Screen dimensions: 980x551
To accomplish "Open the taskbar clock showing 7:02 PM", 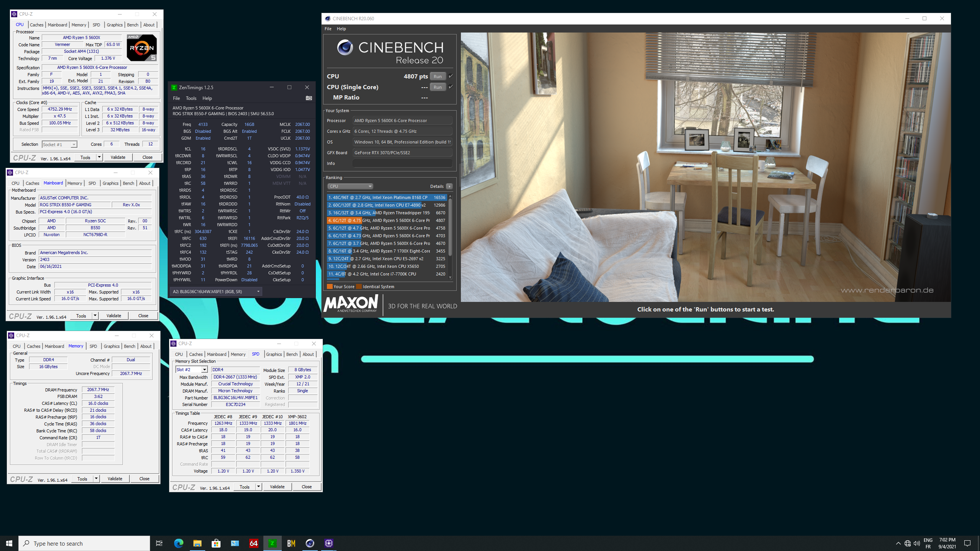I will coord(947,543).
